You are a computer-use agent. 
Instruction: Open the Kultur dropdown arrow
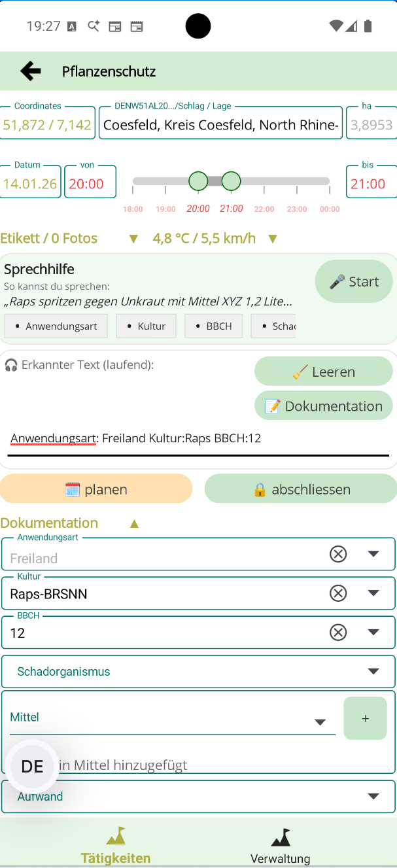point(373,593)
